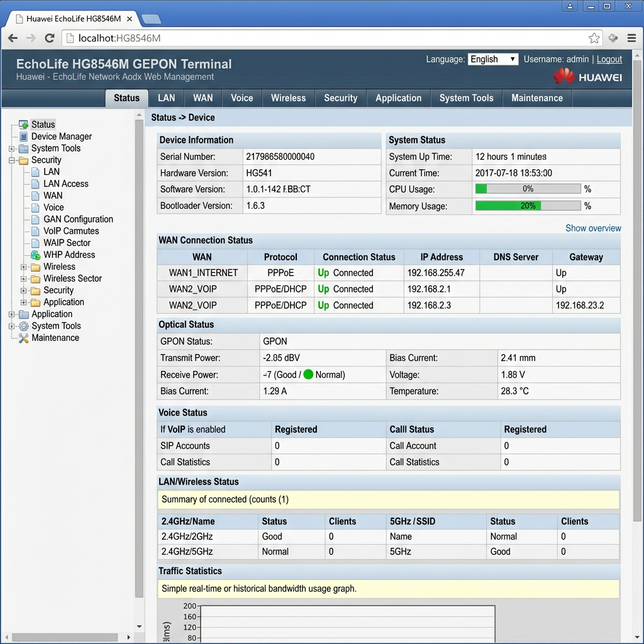Open a new browser tab

coord(151,19)
